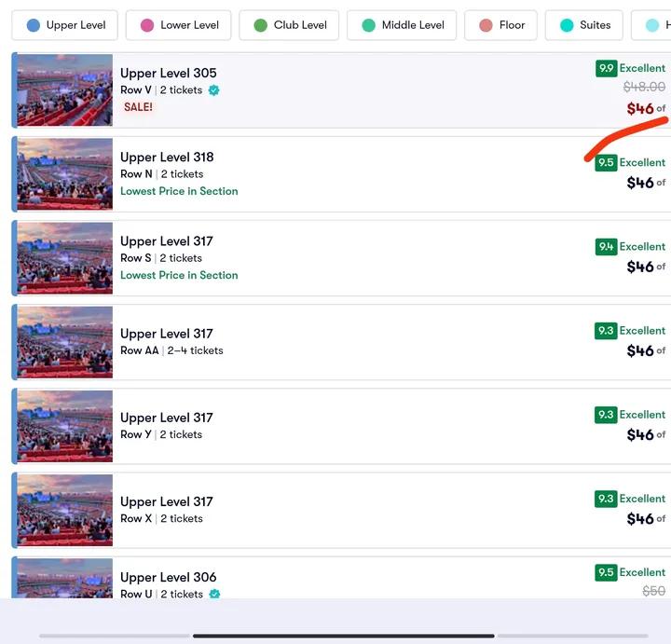
Task: Click Row AA 2–4 tickets text
Action: tap(171, 350)
